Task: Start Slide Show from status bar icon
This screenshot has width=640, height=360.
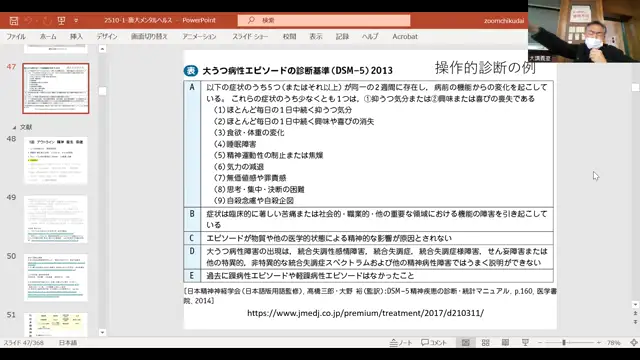Action: click(x=525, y=342)
